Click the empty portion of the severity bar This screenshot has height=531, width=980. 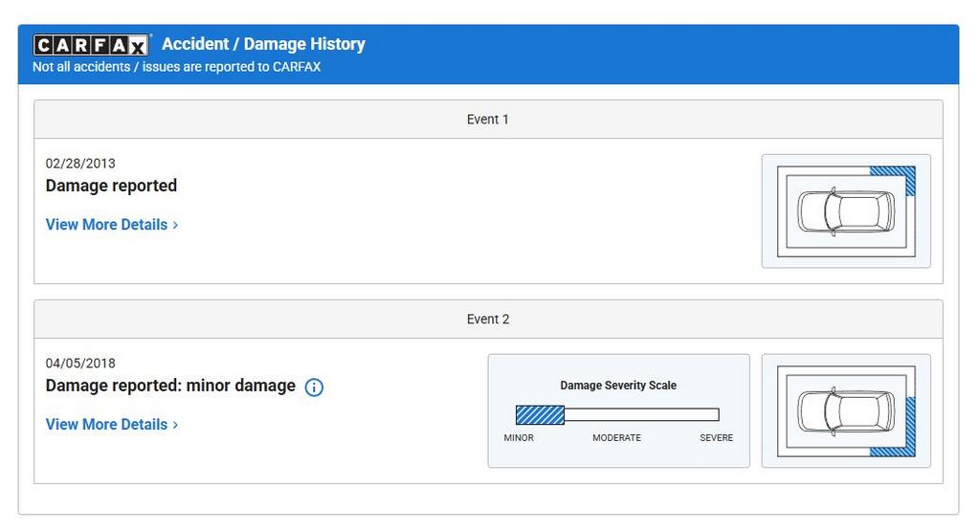641,415
